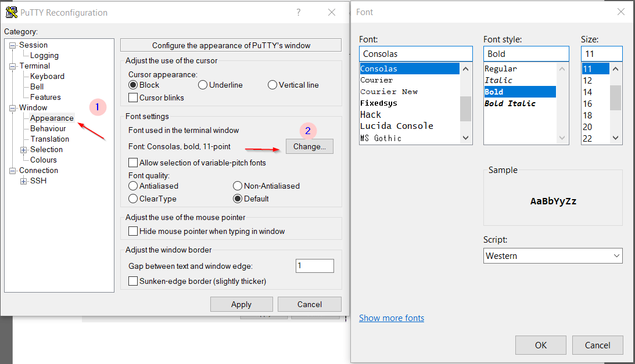
Task: Check Allow selection of variable-pitch fonts
Action: [x=133, y=163]
